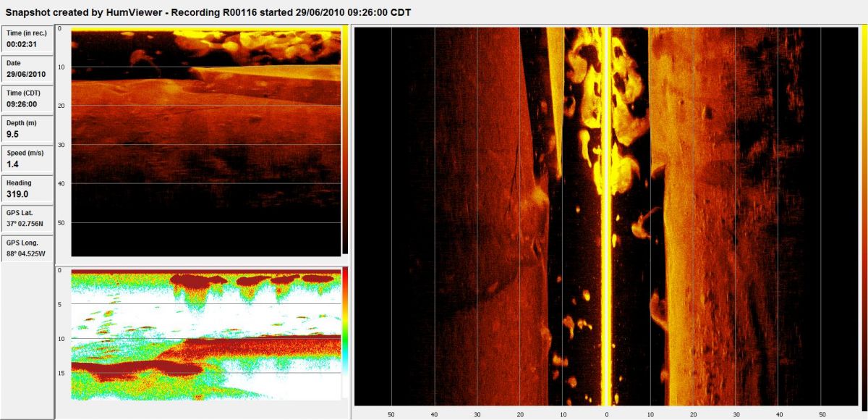Click the rainbow color scale beside 2D sonar
The image size is (868, 420).
coord(345,333)
